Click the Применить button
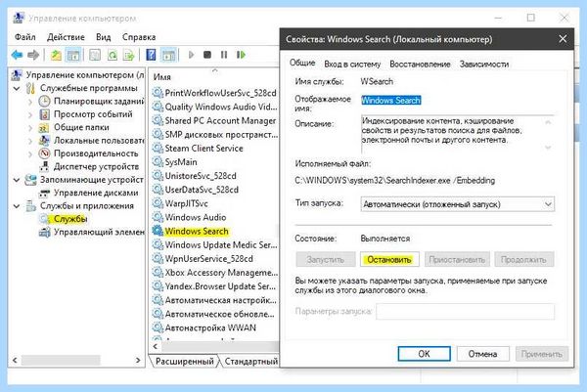The image size is (587, 392). point(542,354)
